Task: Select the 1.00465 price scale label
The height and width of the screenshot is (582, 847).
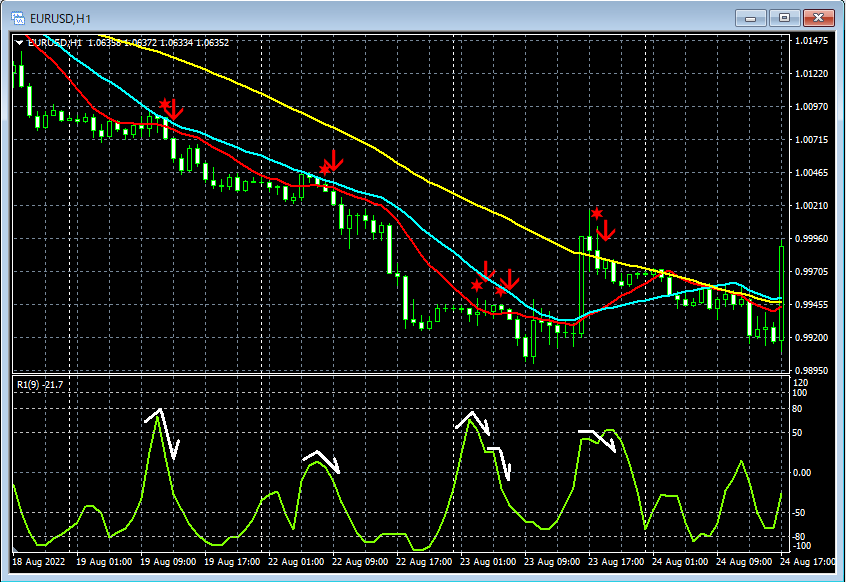Action: (x=811, y=172)
